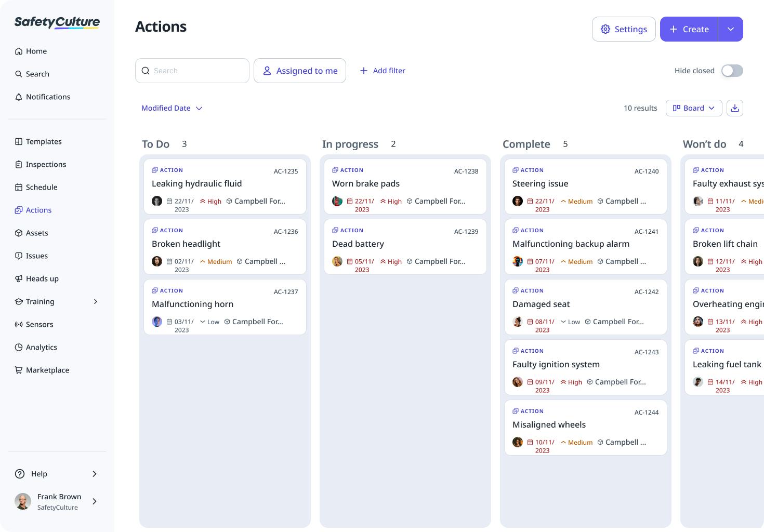This screenshot has height=532, width=764.
Task: Open the Board view dropdown
Action: point(693,108)
